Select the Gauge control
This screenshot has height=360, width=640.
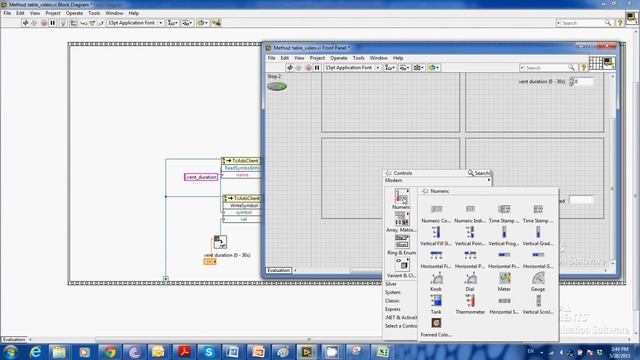pyautogui.click(x=538, y=282)
